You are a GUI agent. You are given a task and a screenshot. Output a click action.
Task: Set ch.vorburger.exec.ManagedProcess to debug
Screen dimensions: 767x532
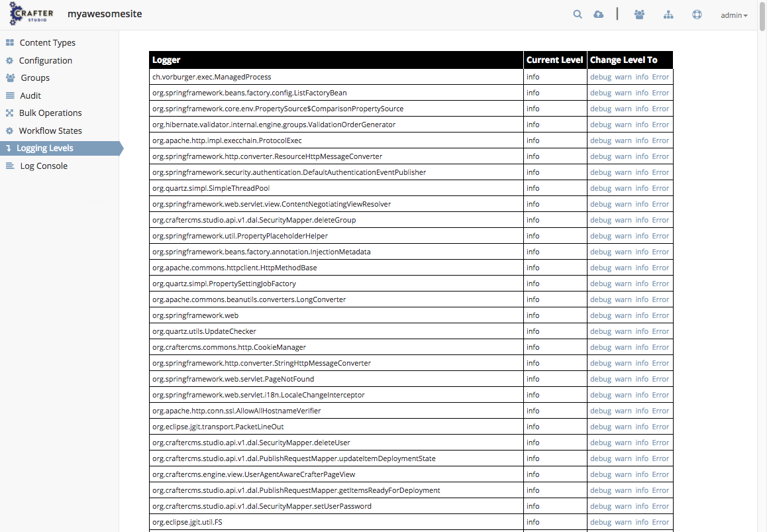[601, 77]
